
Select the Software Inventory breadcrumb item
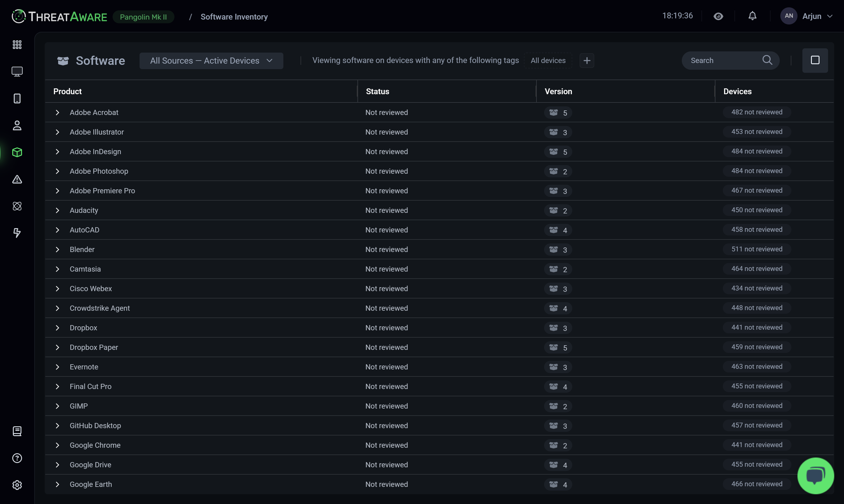coord(234,17)
